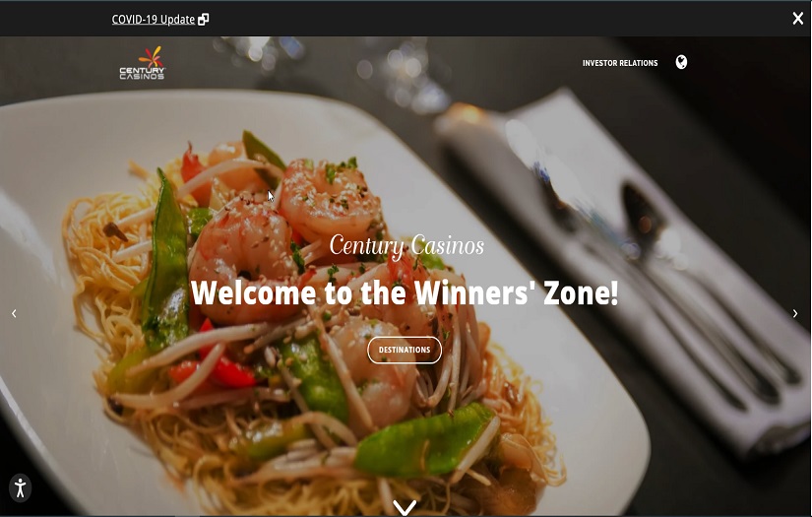Click the Welcome to the Winners' Zone headline
This screenshot has width=812, height=517.
pos(405,292)
